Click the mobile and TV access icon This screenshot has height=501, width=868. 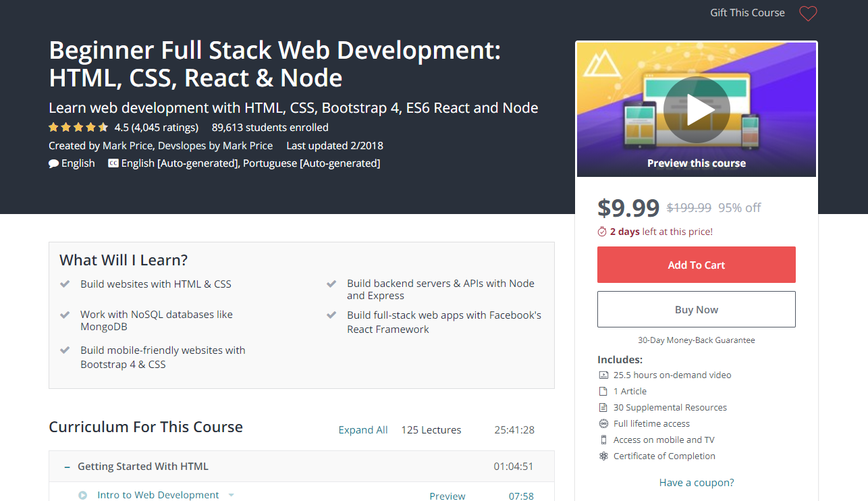[x=603, y=440]
